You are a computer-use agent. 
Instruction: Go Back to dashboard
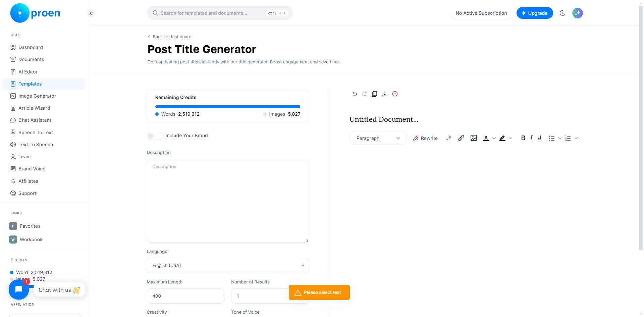coord(169,37)
